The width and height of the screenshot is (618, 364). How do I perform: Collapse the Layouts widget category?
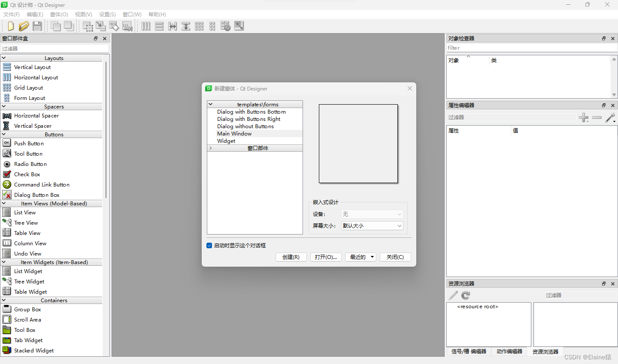4,58
